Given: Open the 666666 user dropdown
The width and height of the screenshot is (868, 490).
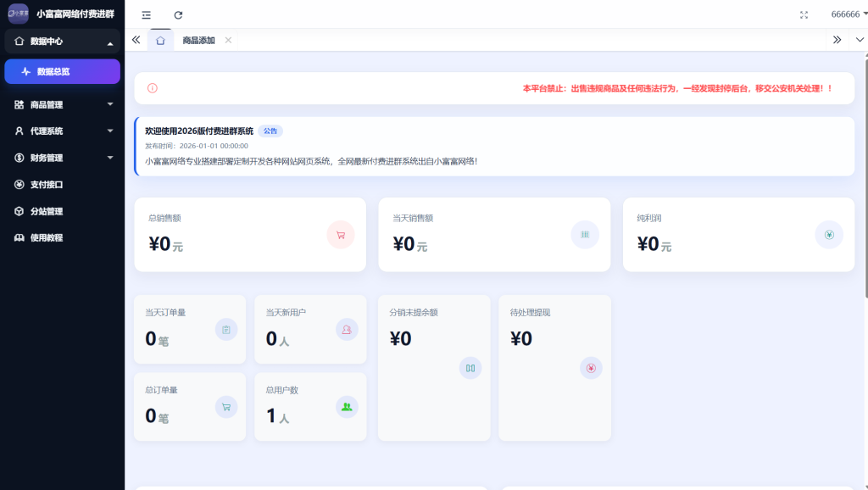Looking at the screenshot, I should 848,14.
